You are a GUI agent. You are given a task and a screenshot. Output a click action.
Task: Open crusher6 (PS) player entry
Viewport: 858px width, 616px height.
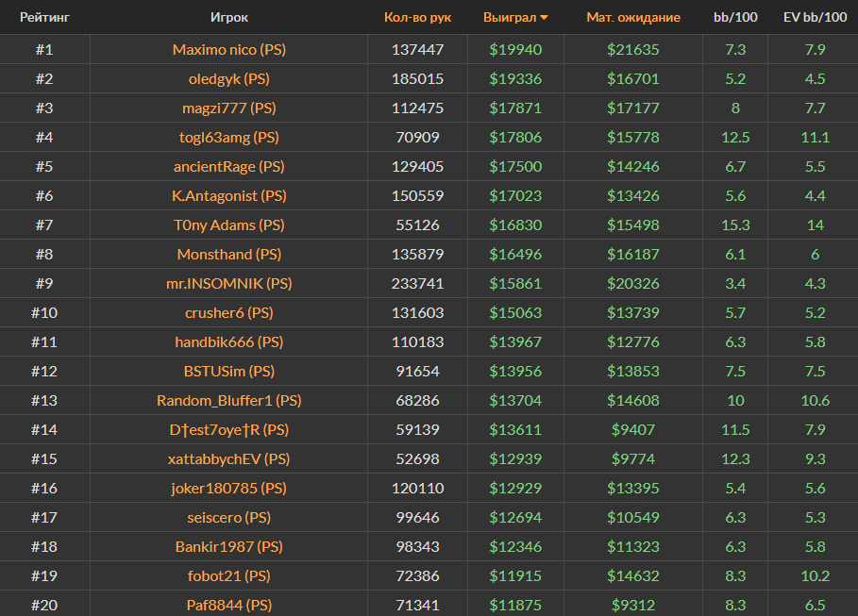[229, 312]
